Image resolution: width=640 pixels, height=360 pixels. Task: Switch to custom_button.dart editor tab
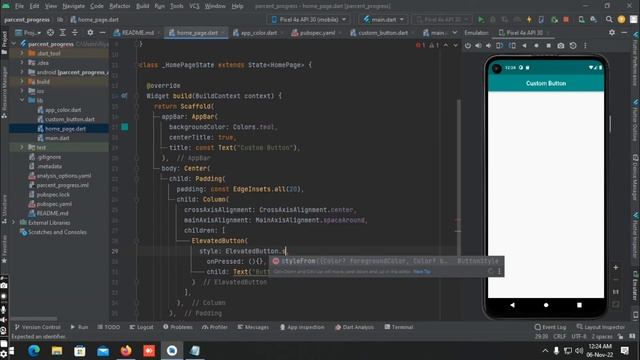(379, 33)
